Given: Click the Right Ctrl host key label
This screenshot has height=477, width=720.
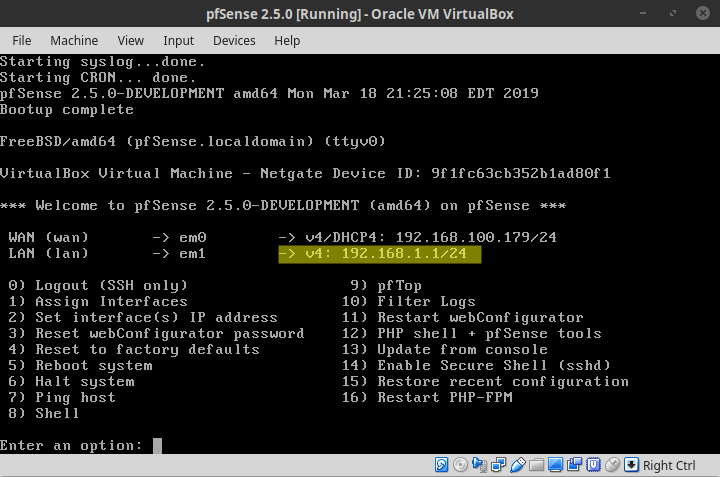Looking at the screenshot, I should pyautogui.click(x=669, y=465).
